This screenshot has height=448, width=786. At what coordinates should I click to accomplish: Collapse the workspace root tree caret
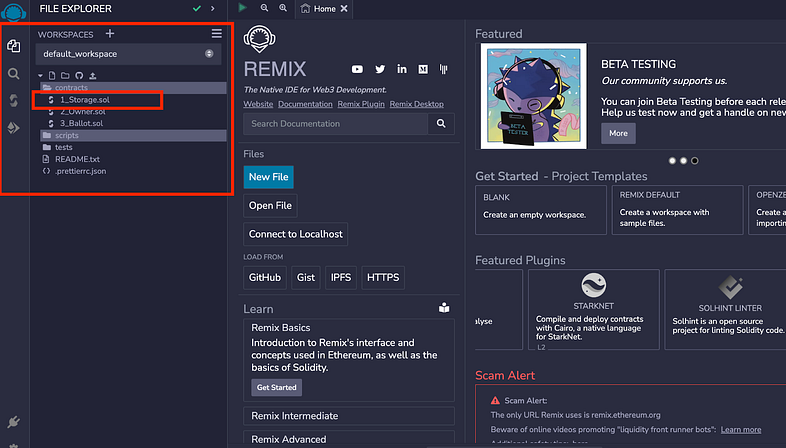click(41, 76)
